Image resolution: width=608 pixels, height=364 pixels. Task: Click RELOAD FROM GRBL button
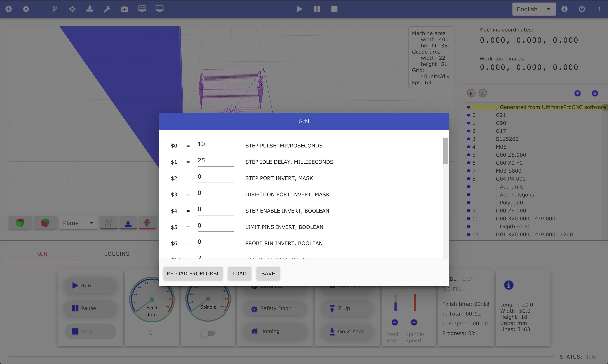193,274
